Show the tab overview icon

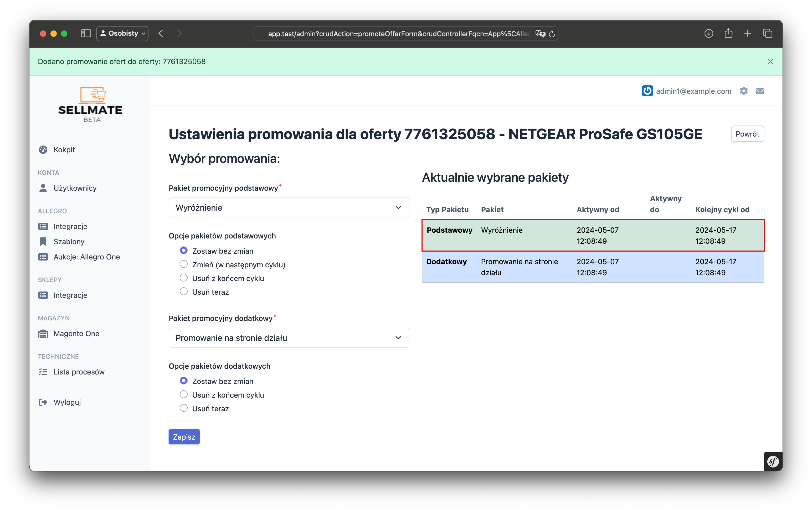coord(768,33)
